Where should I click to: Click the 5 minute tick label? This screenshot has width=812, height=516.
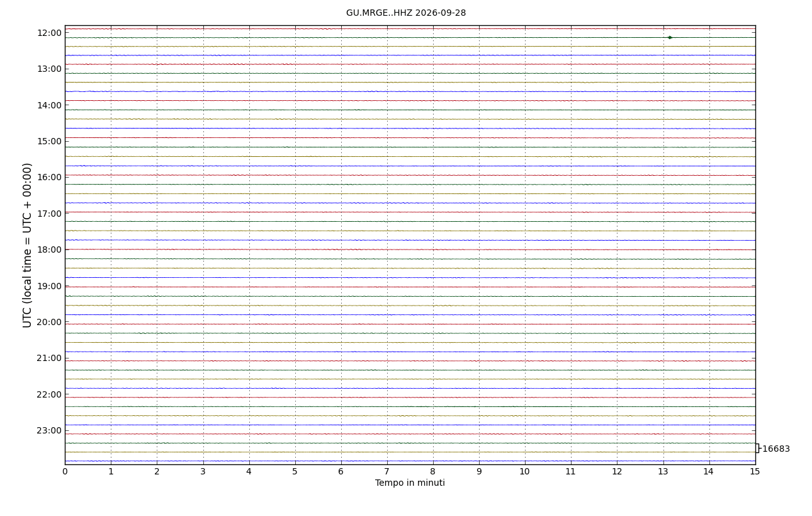pyautogui.click(x=295, y=471)
